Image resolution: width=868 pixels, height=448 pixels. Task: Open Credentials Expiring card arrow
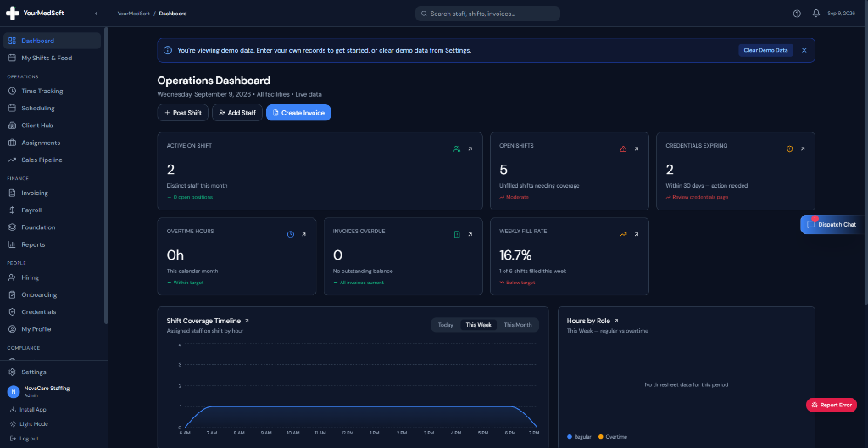803,148
